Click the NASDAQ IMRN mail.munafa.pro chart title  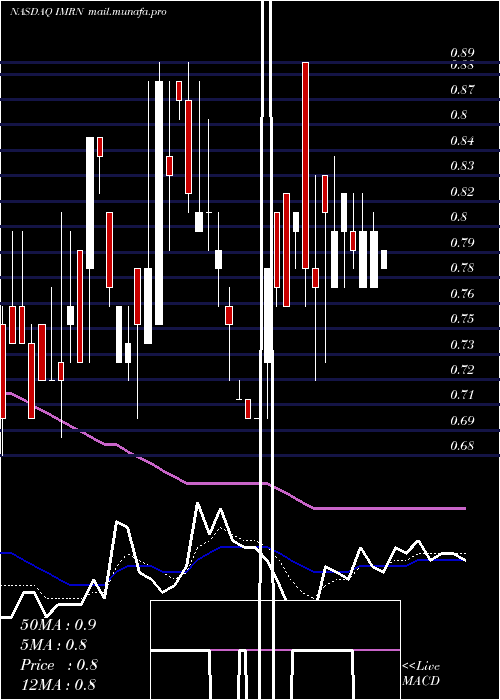point(88,12)
